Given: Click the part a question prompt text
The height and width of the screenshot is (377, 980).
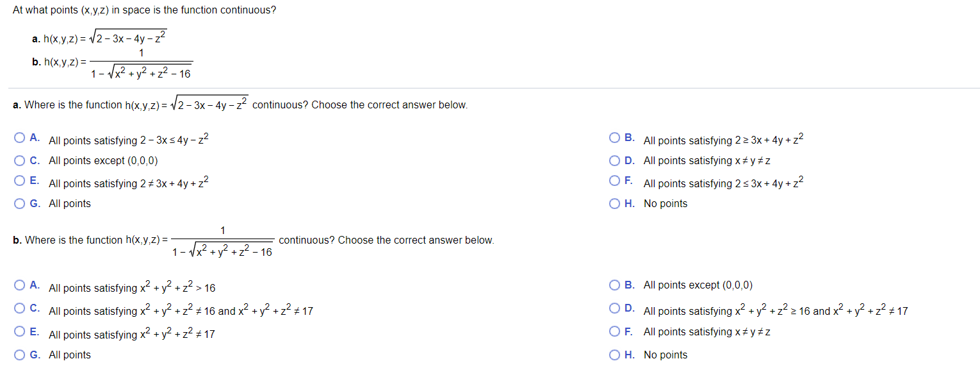Looking at the screenshot, I should point(240,105).
